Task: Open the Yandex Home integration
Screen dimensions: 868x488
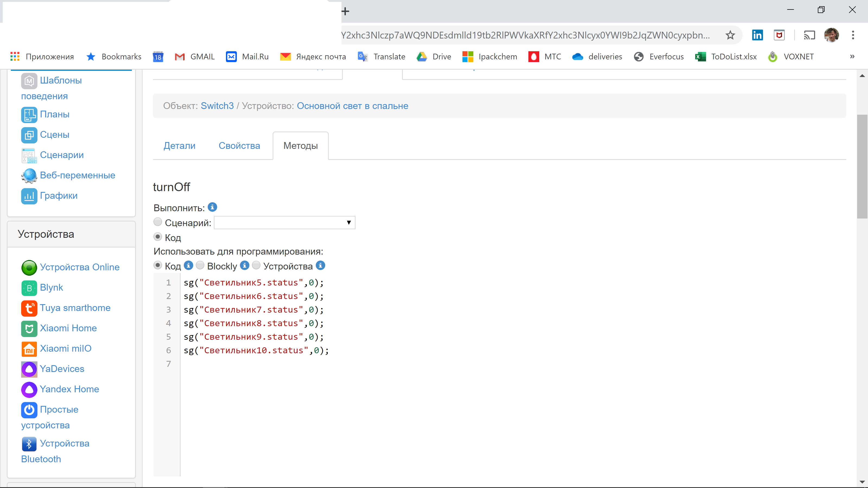Action: [x=69, y=389]
